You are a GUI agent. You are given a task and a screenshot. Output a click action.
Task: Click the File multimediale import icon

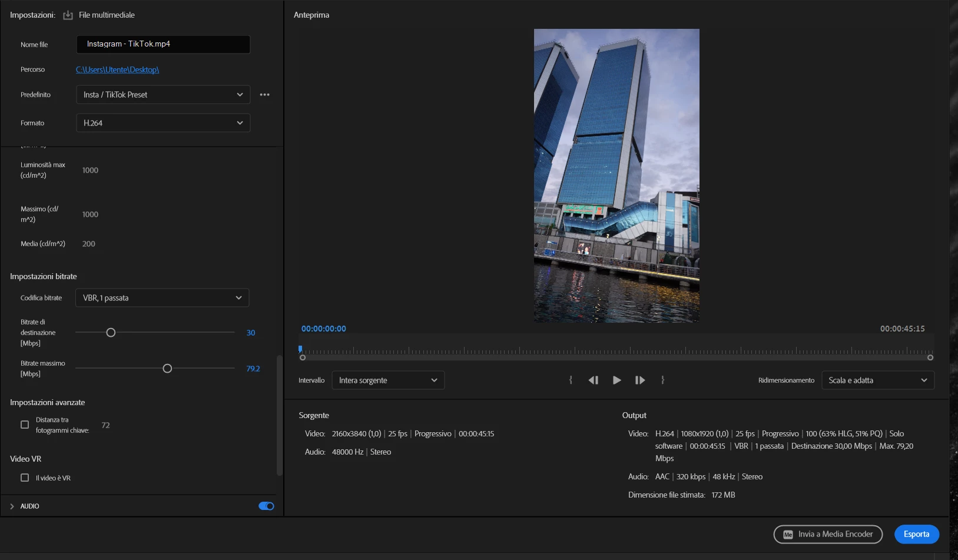pos(68,15)
